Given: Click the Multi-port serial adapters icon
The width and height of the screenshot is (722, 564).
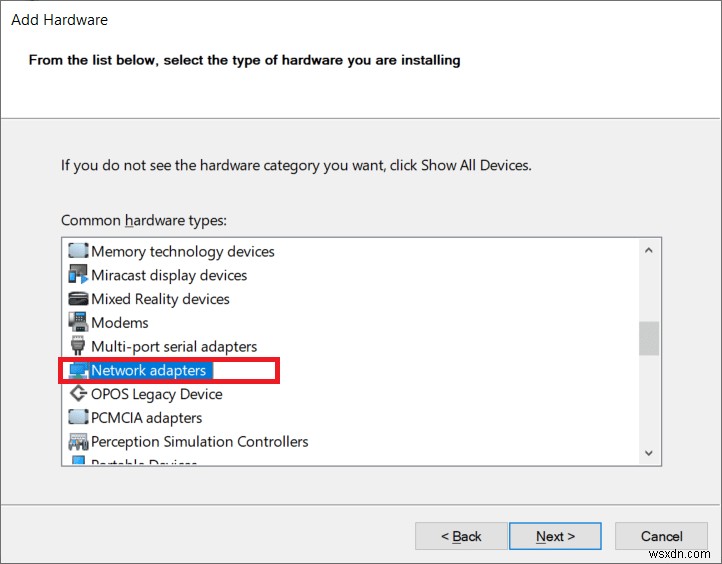Looking at the screenshot, I should (x=78, y=347).
